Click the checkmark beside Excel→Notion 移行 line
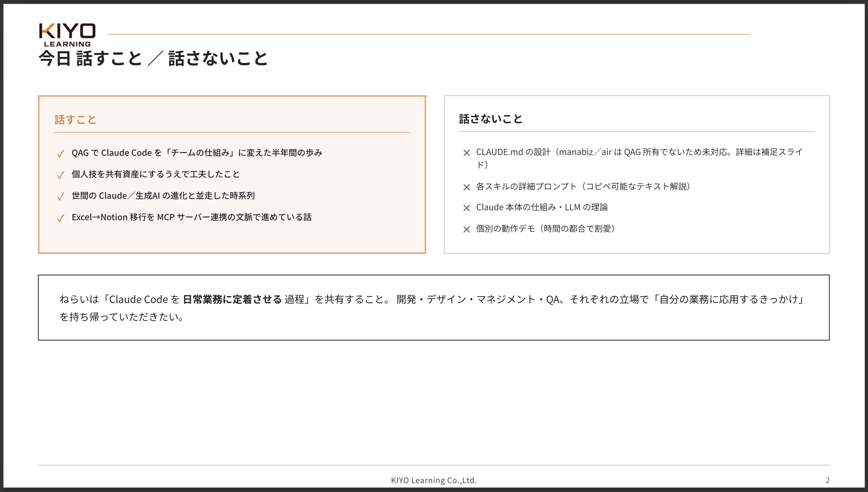This screenshot has width=868, height=492. click(61, 218)
